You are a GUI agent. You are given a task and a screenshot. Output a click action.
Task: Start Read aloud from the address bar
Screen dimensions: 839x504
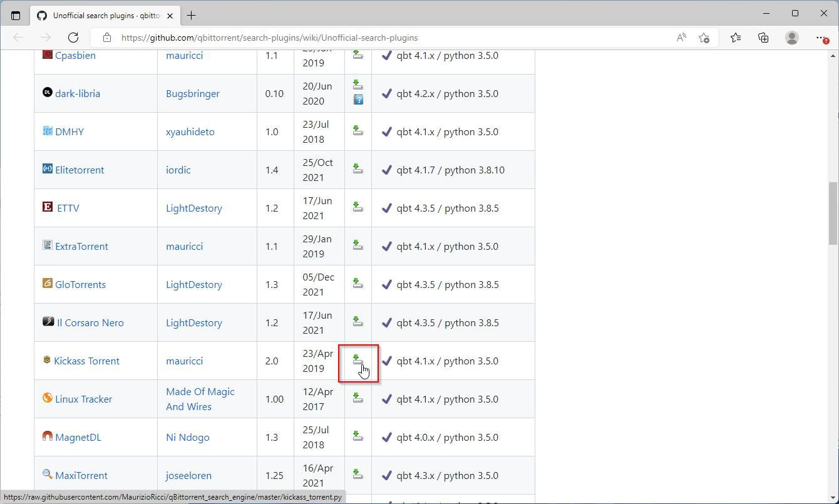tap(681, 38)
